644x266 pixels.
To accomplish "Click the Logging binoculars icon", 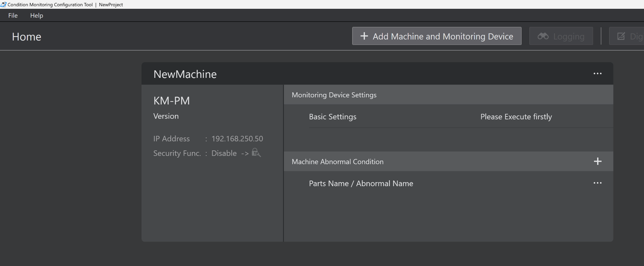I will (x=543, y=36).
